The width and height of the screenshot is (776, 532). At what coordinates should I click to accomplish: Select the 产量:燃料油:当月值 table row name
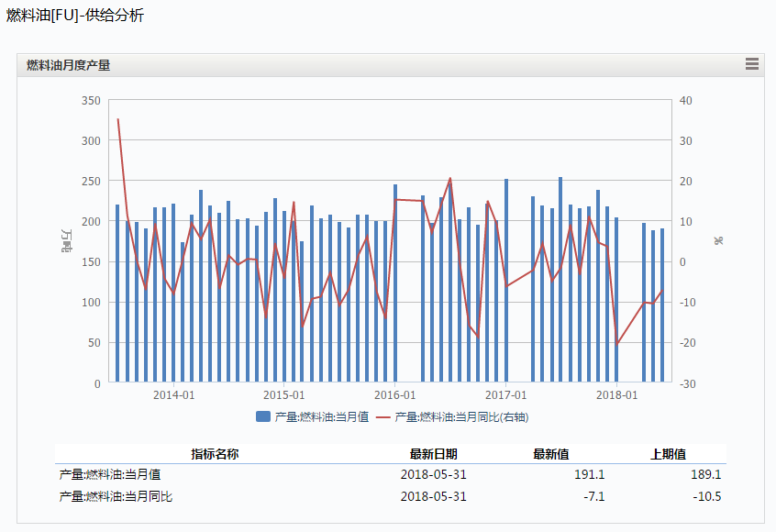110,475
